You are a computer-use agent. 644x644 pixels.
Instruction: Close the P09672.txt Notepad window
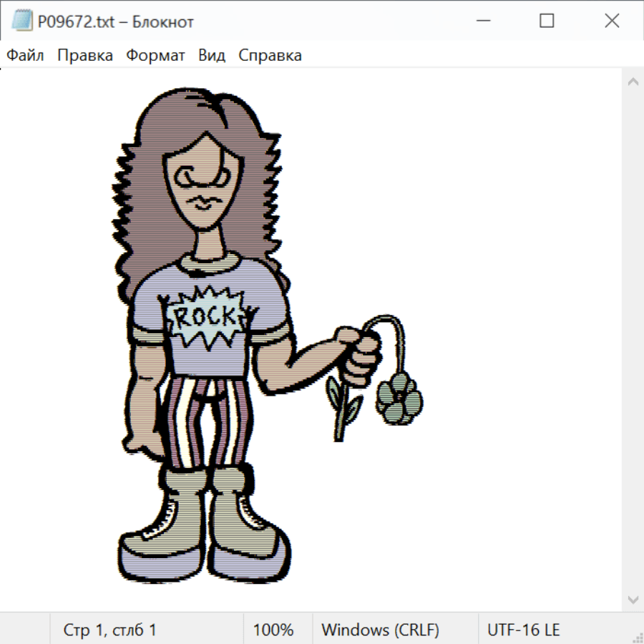(x=612, y=21)
